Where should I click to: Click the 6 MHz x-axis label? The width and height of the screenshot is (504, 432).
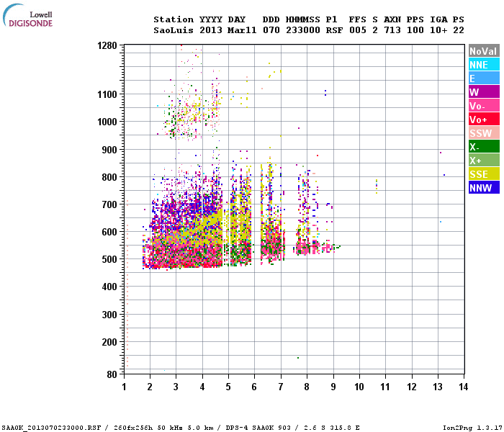point(254,387)
